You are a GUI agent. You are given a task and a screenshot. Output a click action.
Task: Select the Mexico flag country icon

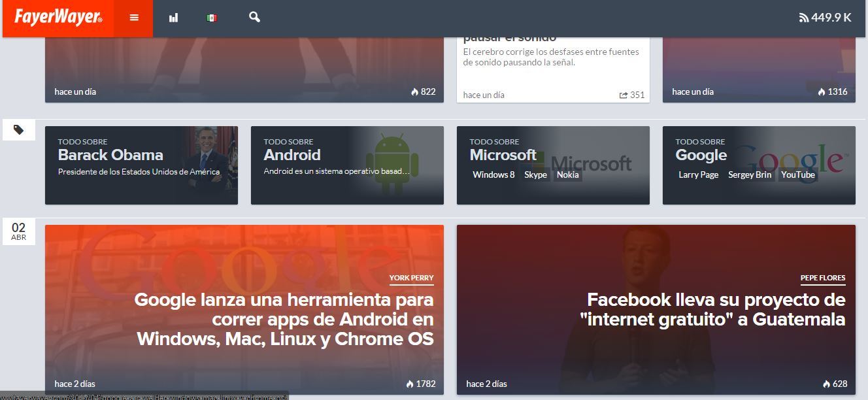click(x=212, y=18)
